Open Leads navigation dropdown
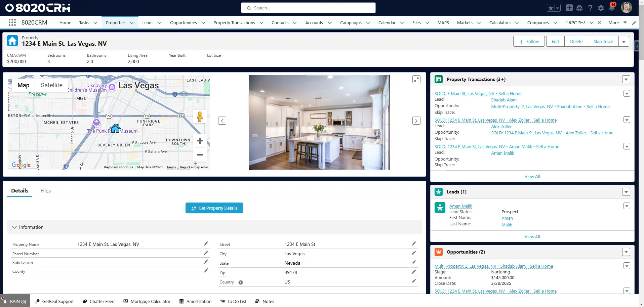644x307 pixels. [x=160, y=23]
